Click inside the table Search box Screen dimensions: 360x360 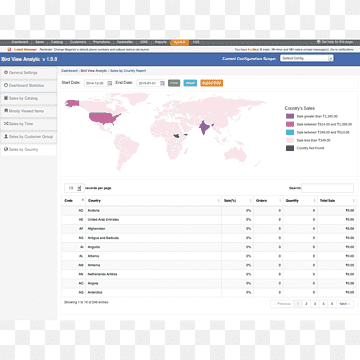[327, 188]
